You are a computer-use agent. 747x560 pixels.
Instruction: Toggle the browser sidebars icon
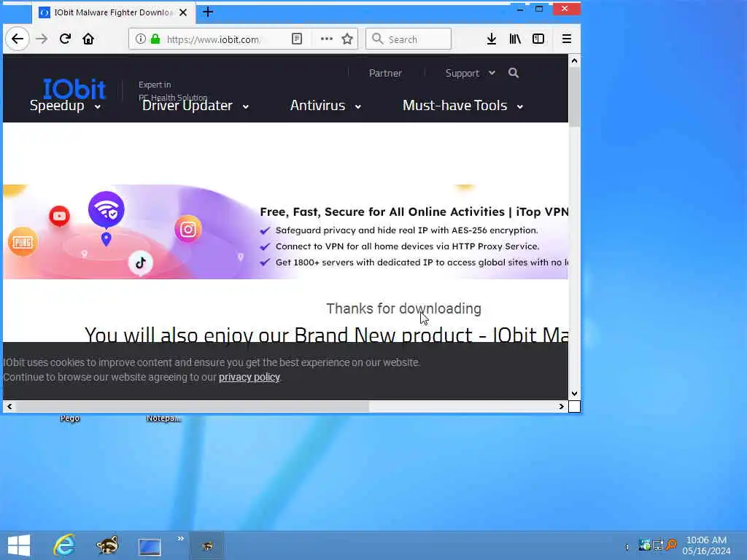tap(538, 39)
